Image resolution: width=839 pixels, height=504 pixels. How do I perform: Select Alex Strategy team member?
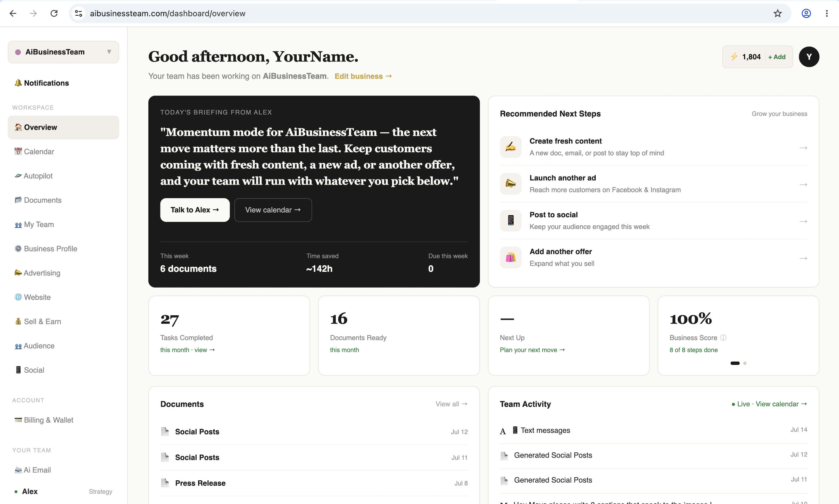[63, 492]
